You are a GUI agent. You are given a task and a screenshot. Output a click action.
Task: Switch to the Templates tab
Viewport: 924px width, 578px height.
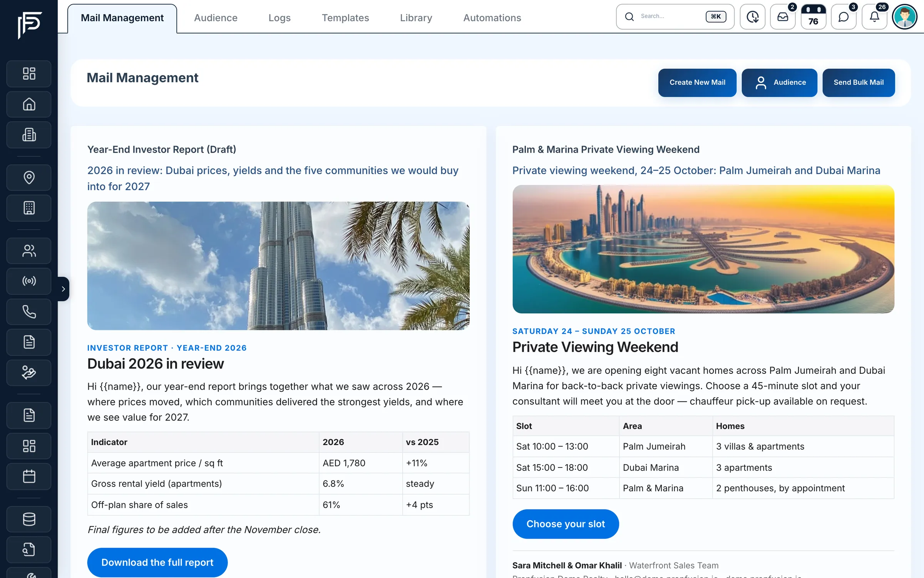pyautogui.click(x=345, y=18)
